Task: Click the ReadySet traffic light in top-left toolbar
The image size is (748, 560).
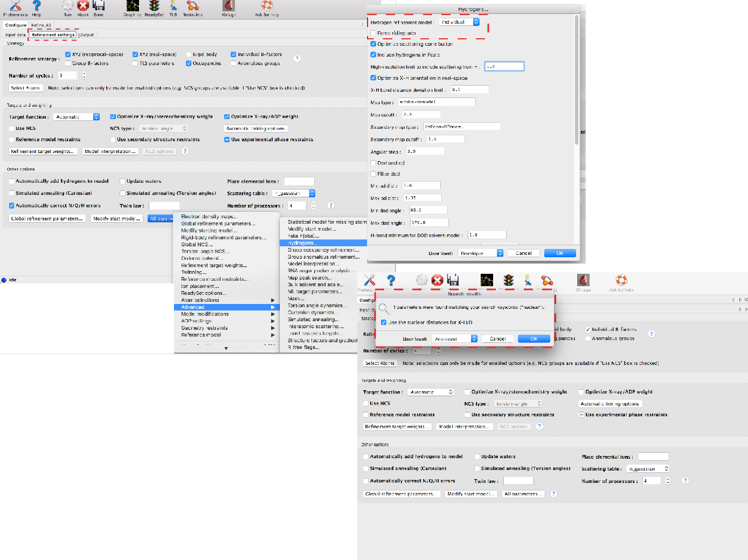Action: (x=154, y=6)
